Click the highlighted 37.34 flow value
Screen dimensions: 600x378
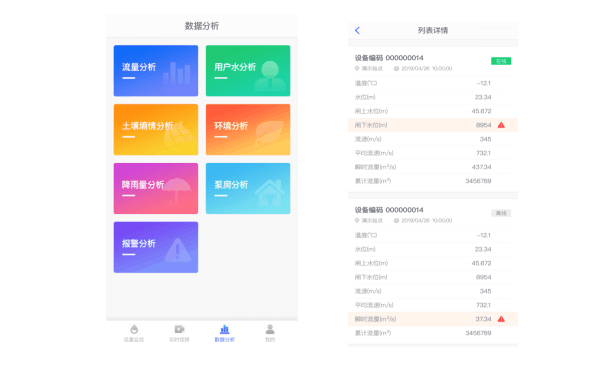pos(483,319)
